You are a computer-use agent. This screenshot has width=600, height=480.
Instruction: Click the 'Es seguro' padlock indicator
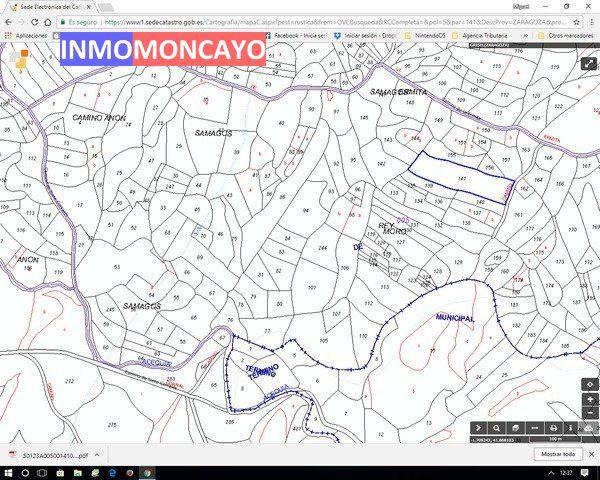pos(79,22)
